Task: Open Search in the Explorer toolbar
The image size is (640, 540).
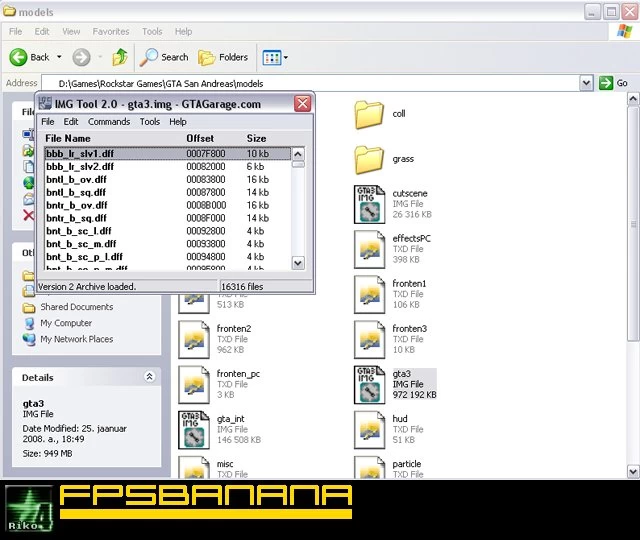Action: tap(164, 57)
